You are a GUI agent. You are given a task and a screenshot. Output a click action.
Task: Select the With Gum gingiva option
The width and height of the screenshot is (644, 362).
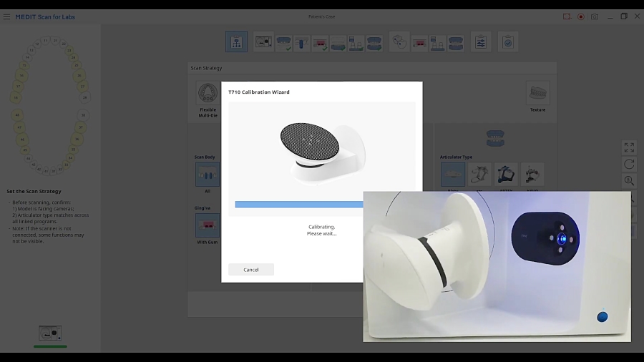208,225
